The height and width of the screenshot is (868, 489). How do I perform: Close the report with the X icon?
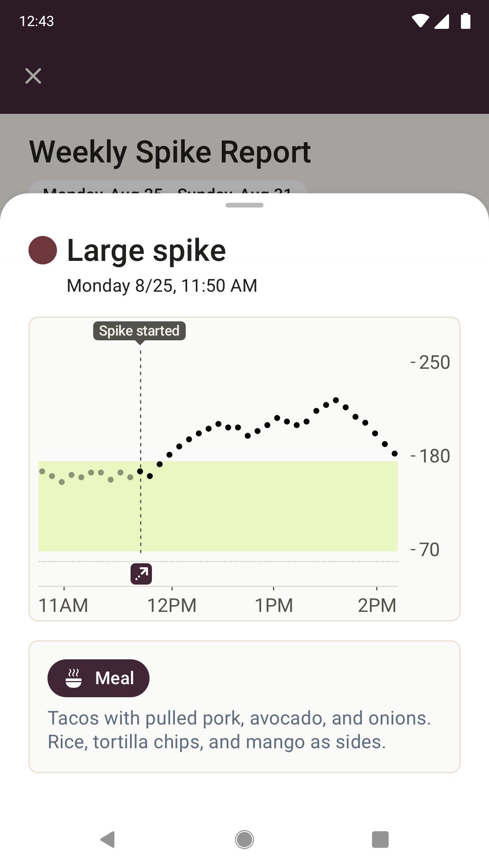click(x=33, y=76)
